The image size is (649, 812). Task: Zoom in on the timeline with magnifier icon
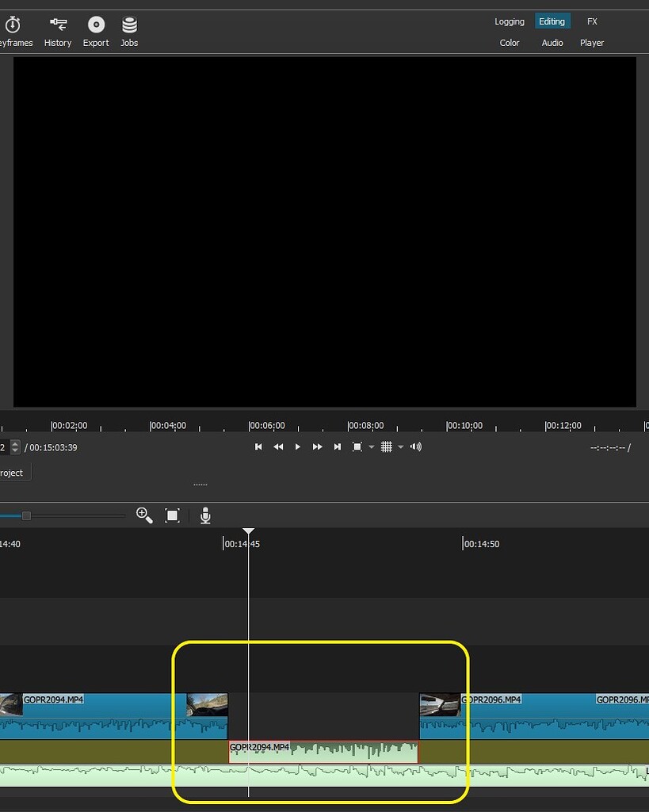[x=144, y=515]
